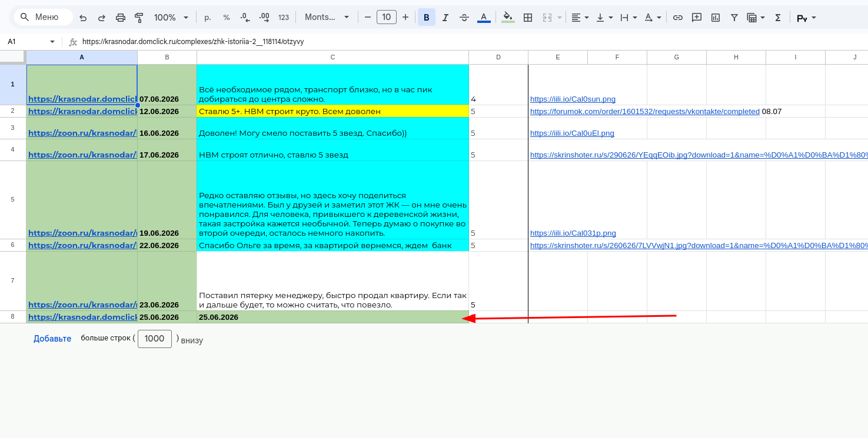Screen dimensions: 868x438
Task: Apply ruble currency format
Action: [208, 18]
